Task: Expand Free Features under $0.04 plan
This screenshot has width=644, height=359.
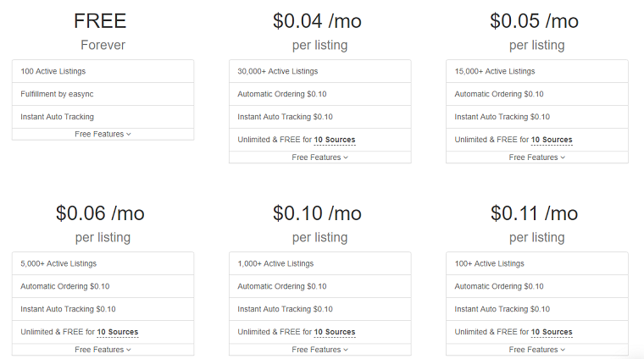Action: 320,157
